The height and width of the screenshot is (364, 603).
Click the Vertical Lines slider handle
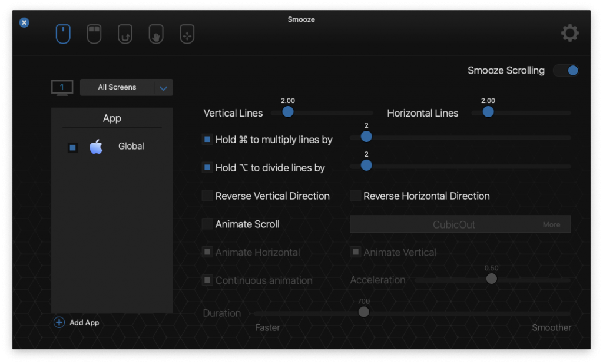tap(287, 111)
